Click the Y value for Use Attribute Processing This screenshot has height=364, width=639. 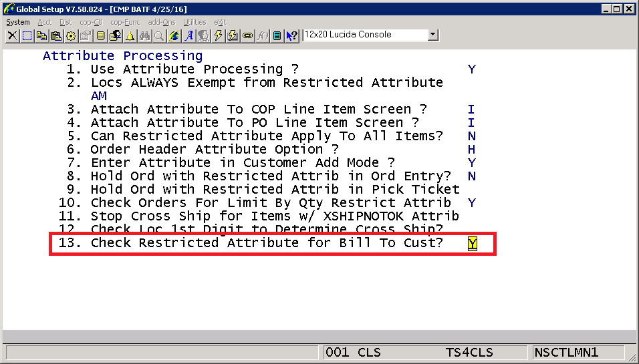click(x=472, y=69)
